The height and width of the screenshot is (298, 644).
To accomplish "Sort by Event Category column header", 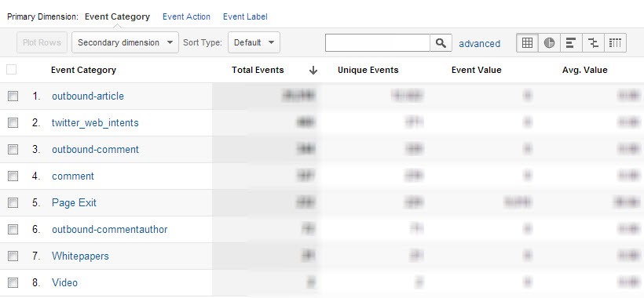I will coord(83,70).
